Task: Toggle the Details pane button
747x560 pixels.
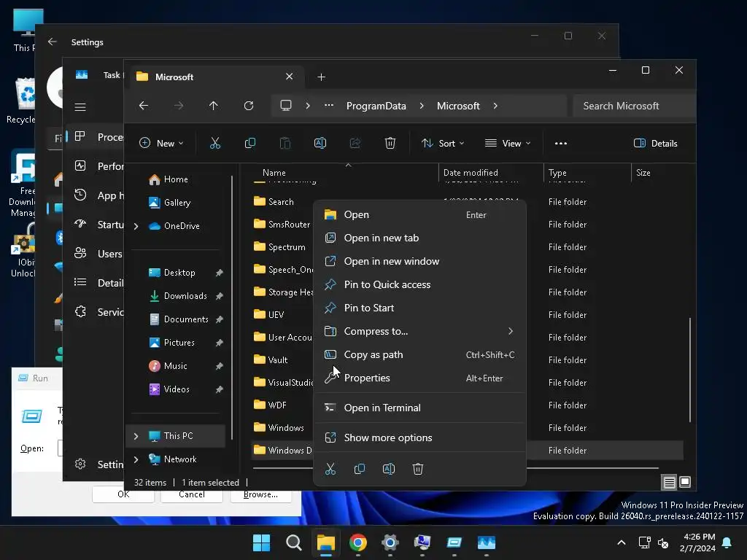Action: 656,144
